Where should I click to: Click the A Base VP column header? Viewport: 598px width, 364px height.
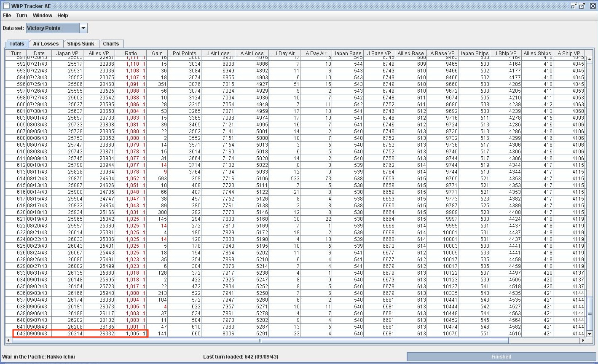(x=442, y=54)
